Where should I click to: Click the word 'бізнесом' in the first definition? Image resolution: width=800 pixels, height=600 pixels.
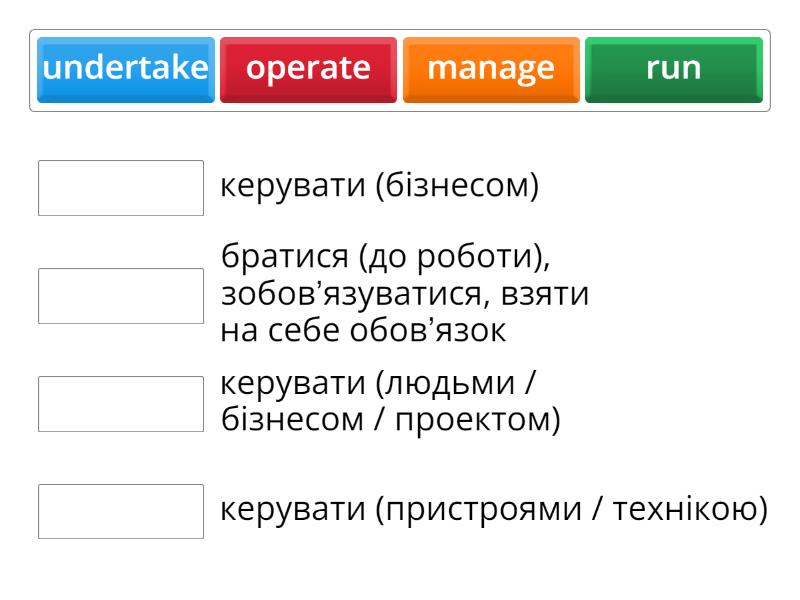[457, 185]
